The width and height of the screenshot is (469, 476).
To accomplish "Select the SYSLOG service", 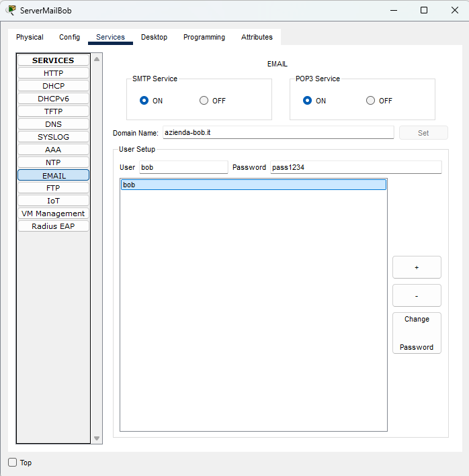I will pyautogui.click(x=54, y=137).
